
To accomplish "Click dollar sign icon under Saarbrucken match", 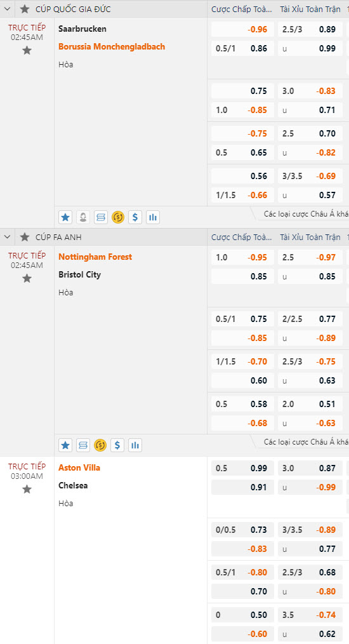I will 135,217.
